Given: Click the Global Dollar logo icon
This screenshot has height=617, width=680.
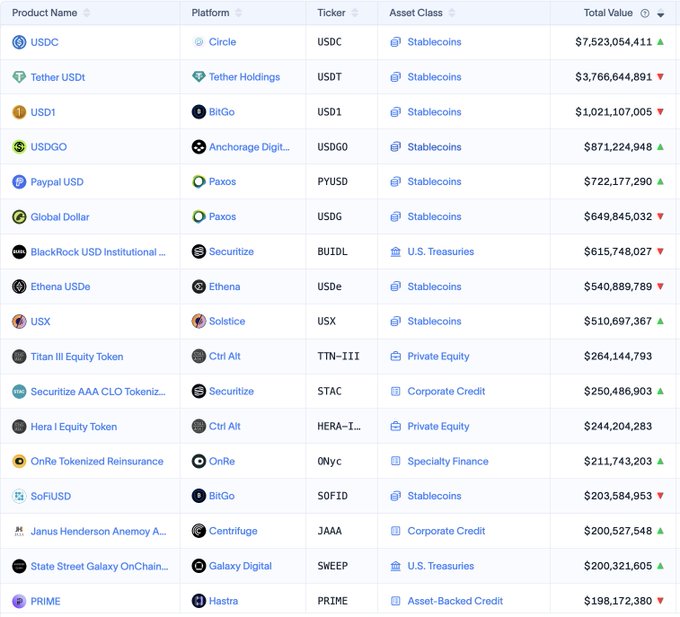Looking at the screenshot, I should pos(19,217).
